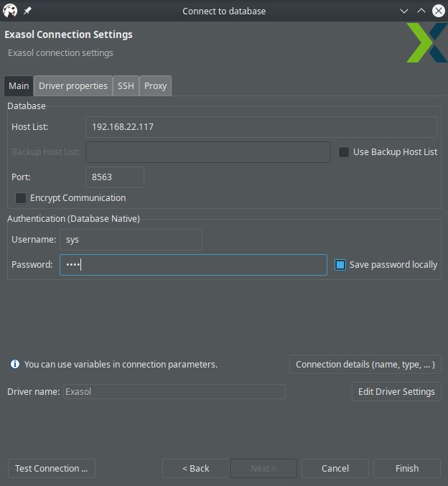Click the Driver name field showing Exasol
This screenshot has height=486, width=448.
[x=174, y=392]
